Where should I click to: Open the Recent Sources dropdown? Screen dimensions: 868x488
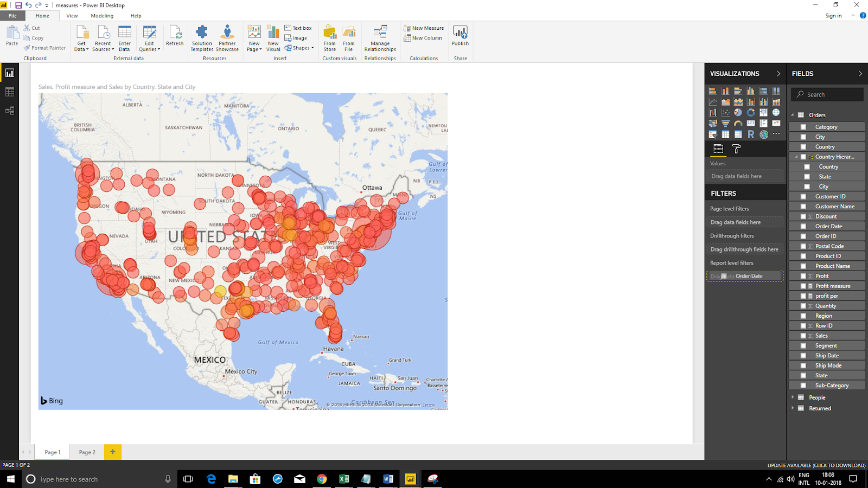(x=103, y=38)
